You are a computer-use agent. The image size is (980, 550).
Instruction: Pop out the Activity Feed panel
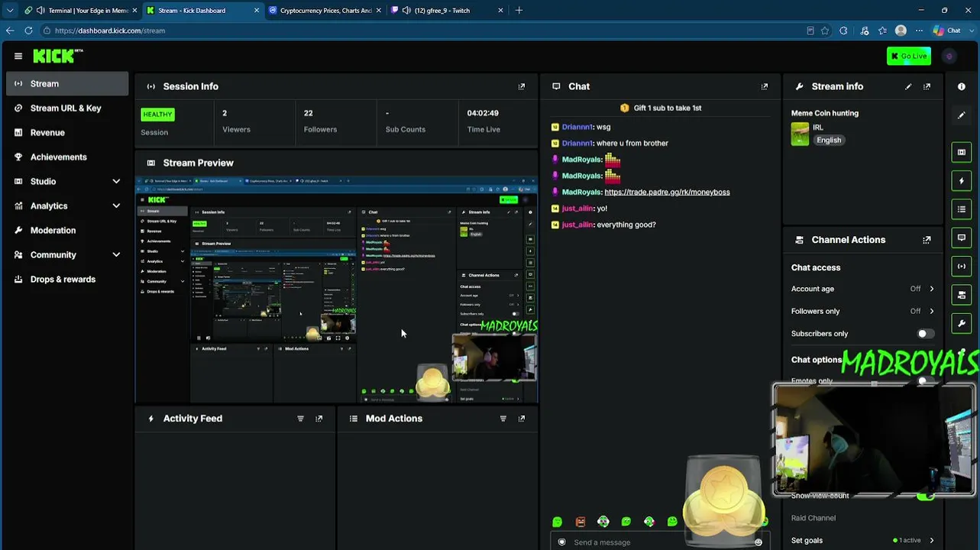(x=319, y=419)
